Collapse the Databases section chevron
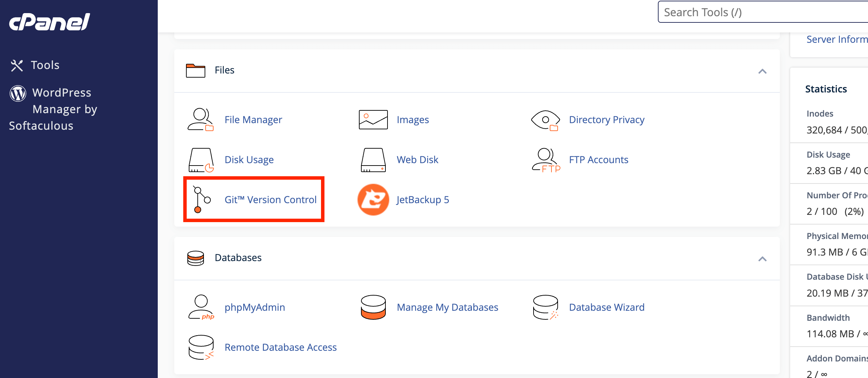The height and width of the screenshot is (378, 868). (x=762, y=259)
